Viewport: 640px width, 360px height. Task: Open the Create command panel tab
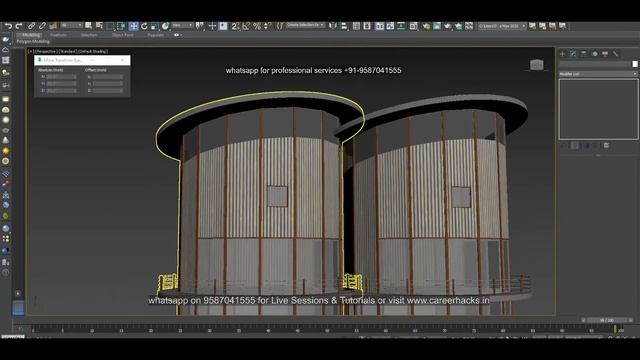point(562,54)
